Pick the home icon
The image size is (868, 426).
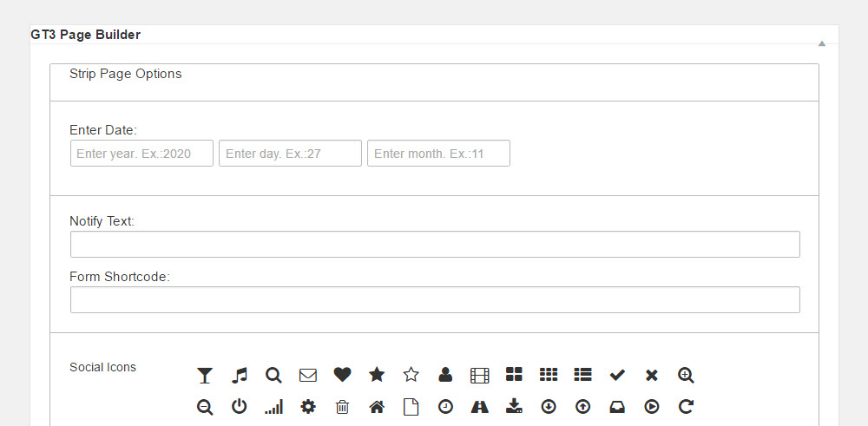click(x=377, y=406)
